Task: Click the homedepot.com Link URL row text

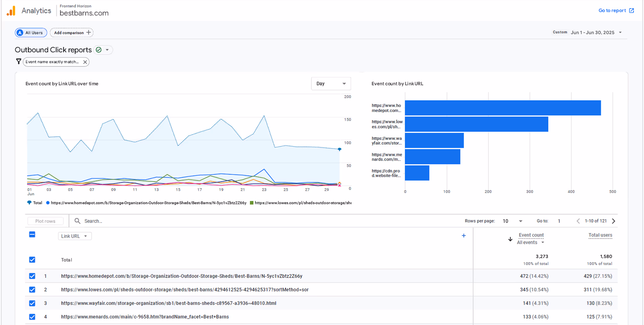Action: pos(182,276)
